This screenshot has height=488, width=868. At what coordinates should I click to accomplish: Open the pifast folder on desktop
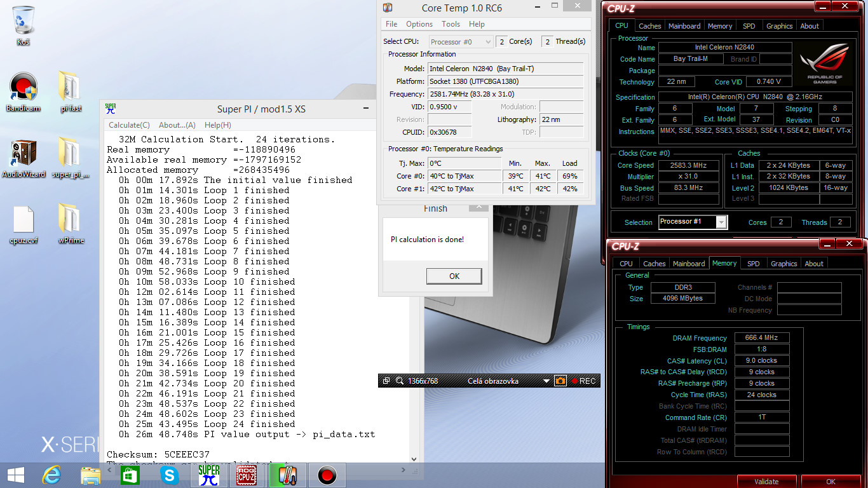[71, 91]
